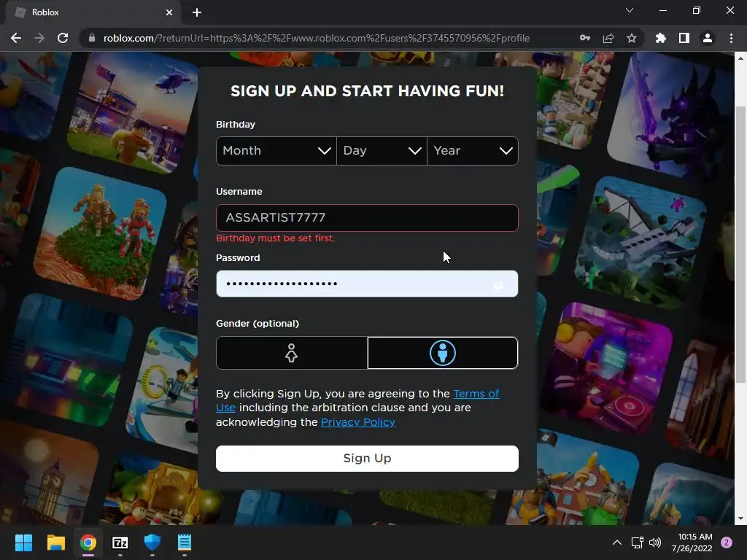Open the Chrome profile menu
Screen dimensions: 747x560
[708, 38]
